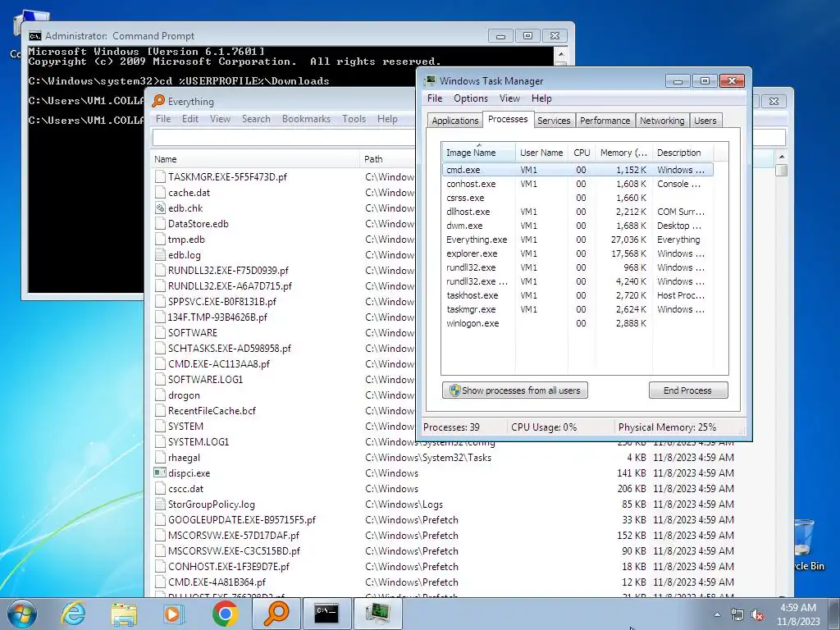The image size is (840, 630).
Task: Click the Command Prompt title bar icon
Action: 35,36
